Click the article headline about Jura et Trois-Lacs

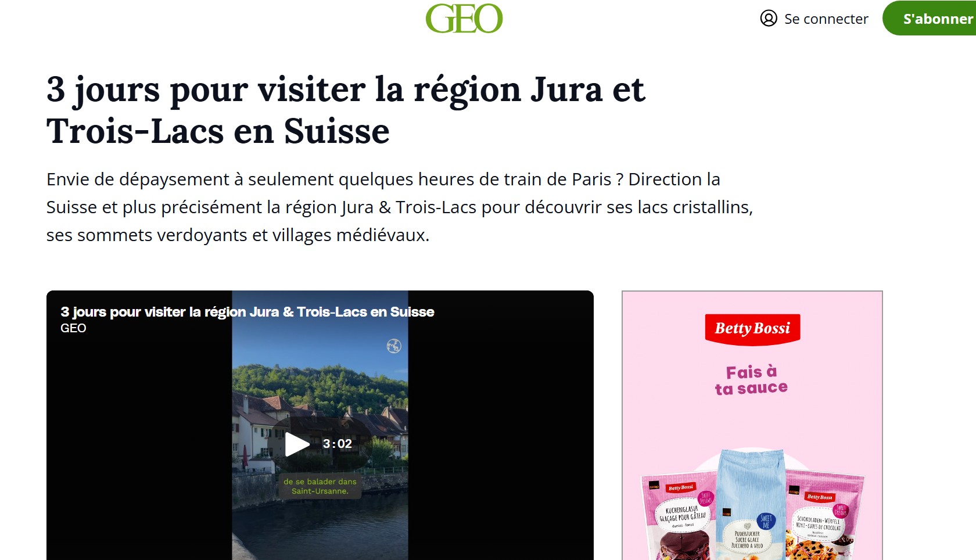(x=346, y=110)
